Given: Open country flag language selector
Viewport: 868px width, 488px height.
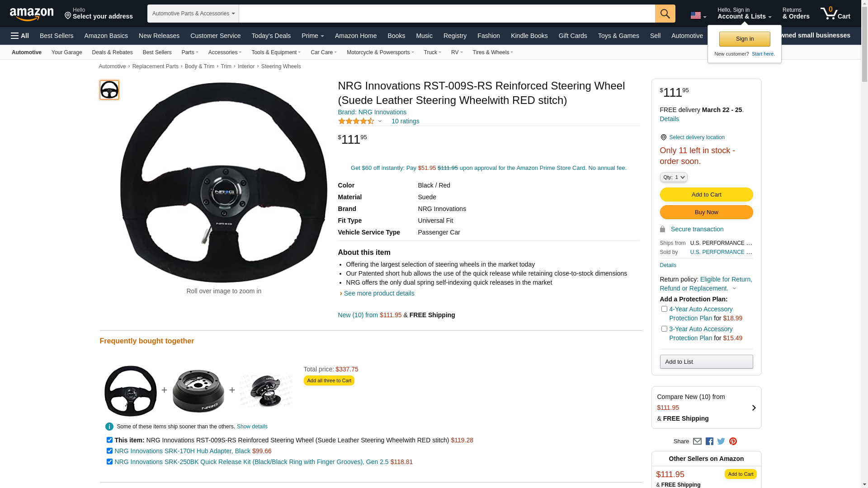Looking at the screenshot, I should tap(698, 15).
